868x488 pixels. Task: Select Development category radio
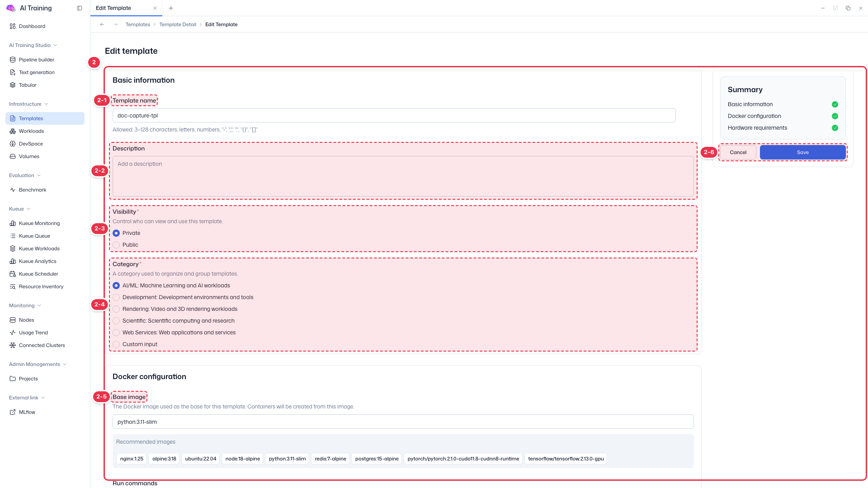tap(116, 297)
